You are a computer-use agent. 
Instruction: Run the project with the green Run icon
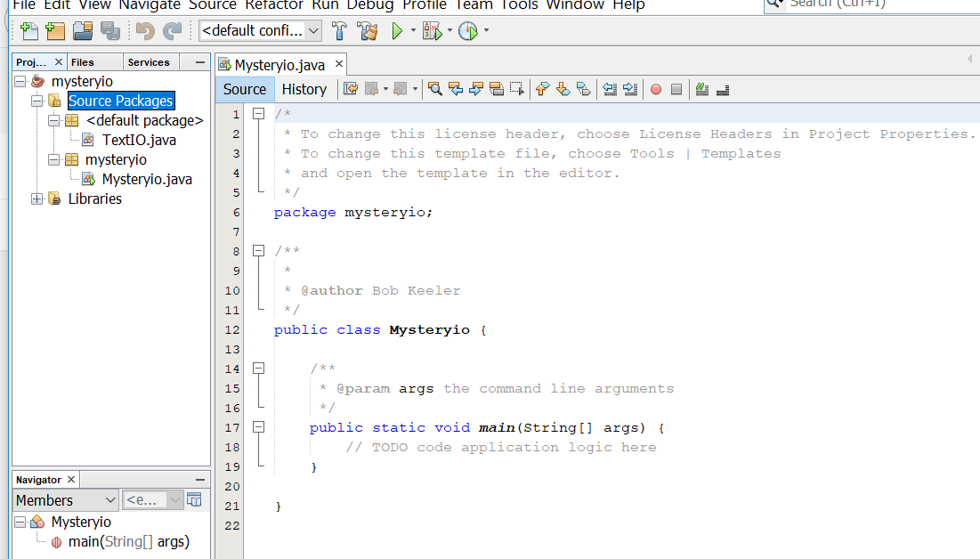coord(395,29)
